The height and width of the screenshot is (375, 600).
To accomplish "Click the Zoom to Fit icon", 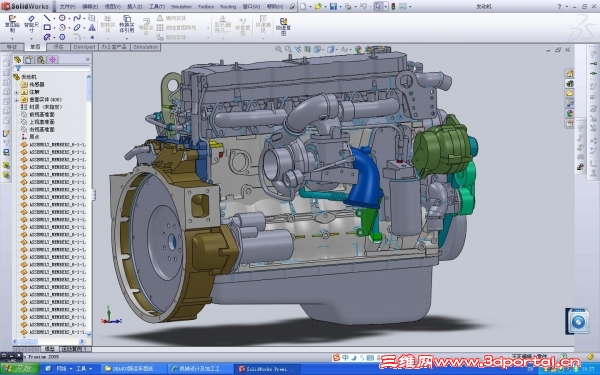I will [278, 49].
